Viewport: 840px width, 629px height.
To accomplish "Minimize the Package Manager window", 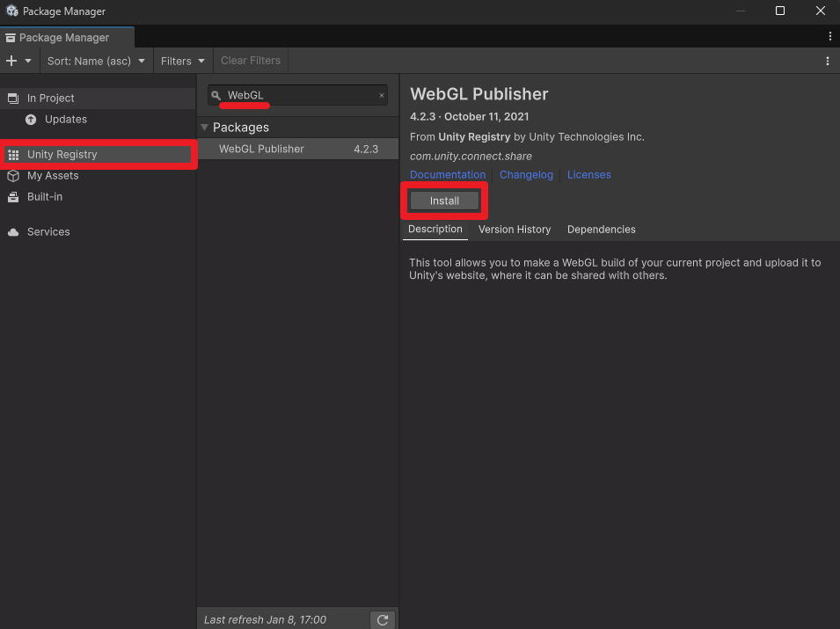I will [741, 11].
